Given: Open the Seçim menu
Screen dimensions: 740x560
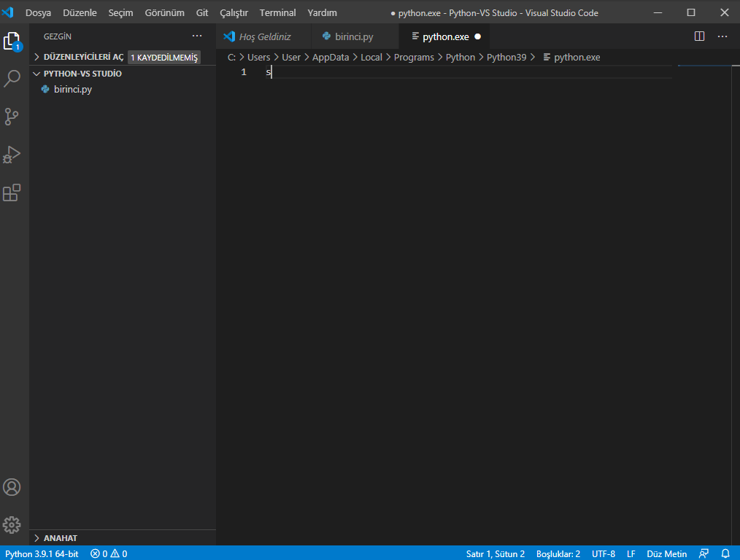Looking at the screenshot, I should coord(121,12).
